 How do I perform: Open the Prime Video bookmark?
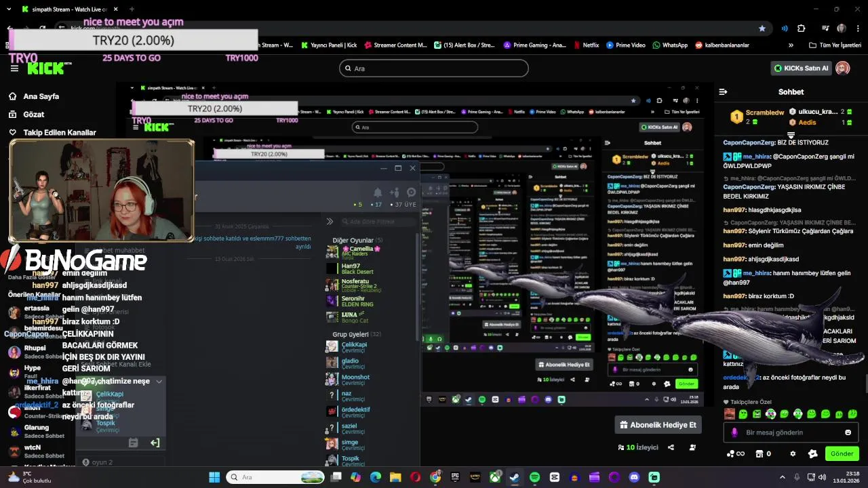click(x=625, y=45)
